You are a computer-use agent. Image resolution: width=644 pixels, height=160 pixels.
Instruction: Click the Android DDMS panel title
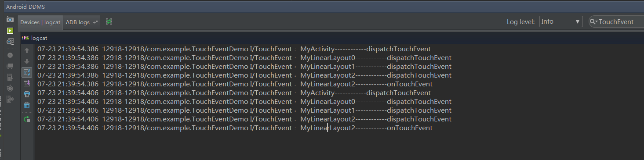[25, 7]
